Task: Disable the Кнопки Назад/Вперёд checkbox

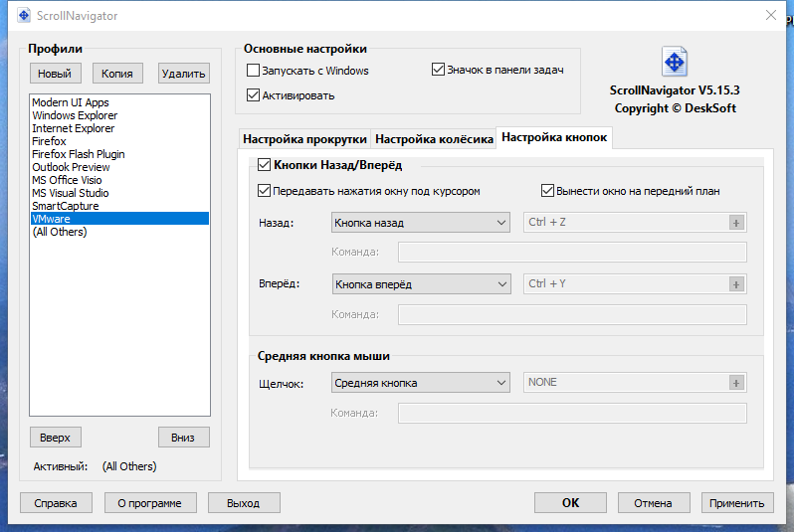Action: coord(264,164)
